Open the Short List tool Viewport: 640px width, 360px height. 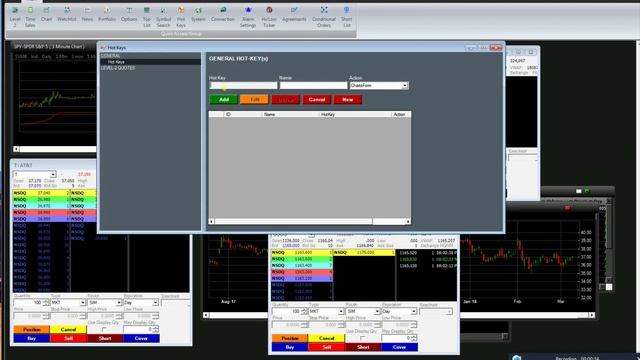point(347,16)
